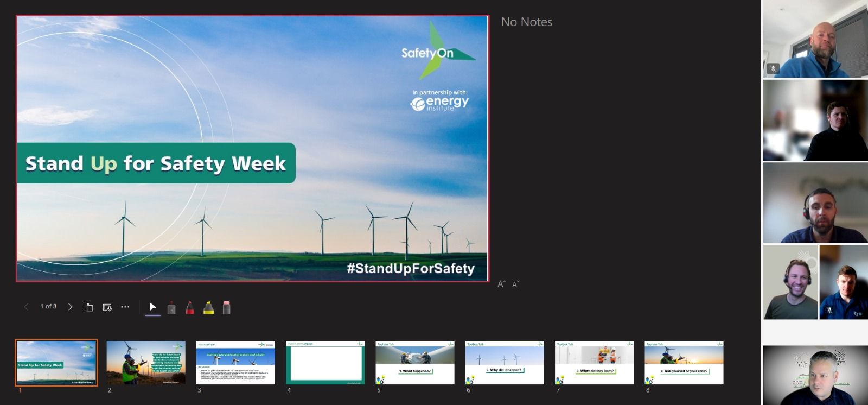Open slide 3 thumbnail
This screenshot has width=868, height=405.
(235, 363)
